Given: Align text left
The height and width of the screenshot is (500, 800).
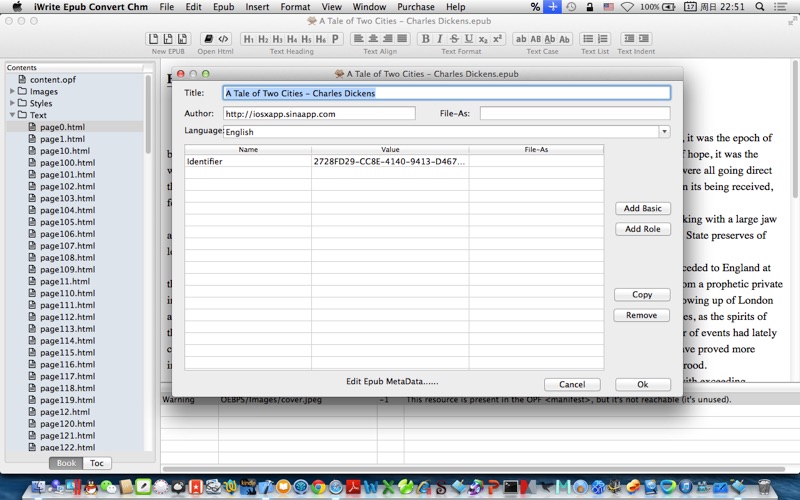Looking at the screenshot, I should tap(359, 39).
